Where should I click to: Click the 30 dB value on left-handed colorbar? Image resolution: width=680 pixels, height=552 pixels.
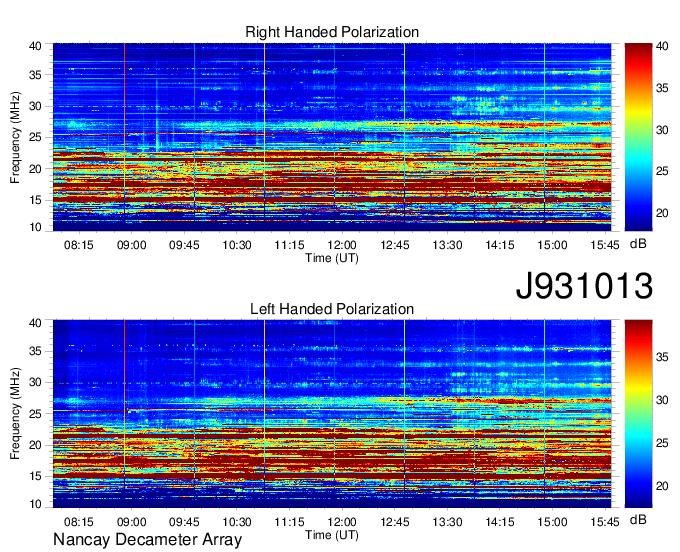[662, 400]
